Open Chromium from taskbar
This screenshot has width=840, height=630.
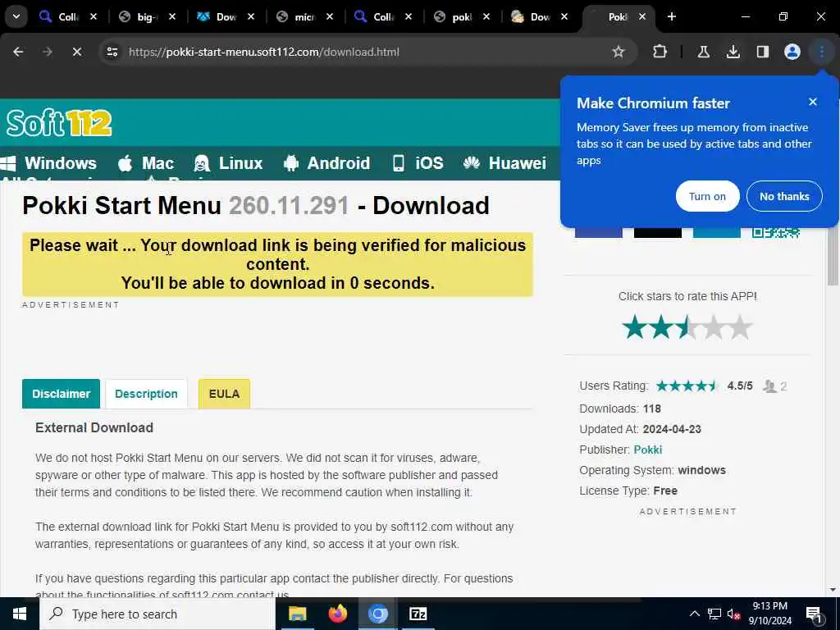(x=377, y=614)
